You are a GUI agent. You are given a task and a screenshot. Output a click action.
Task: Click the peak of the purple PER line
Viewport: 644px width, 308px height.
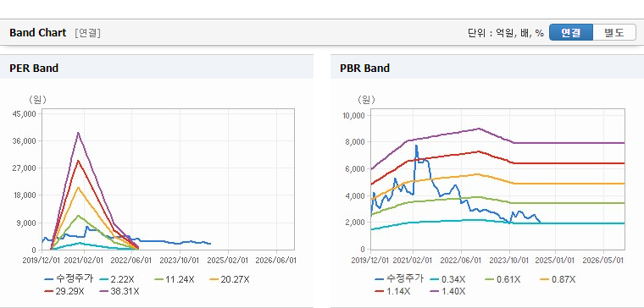[x=78, y=133]
